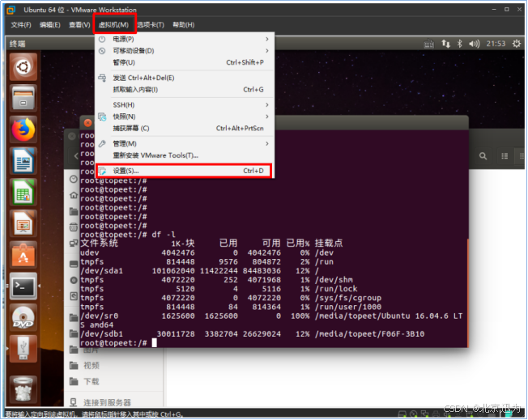Click the back arrow in Files window

76,156
